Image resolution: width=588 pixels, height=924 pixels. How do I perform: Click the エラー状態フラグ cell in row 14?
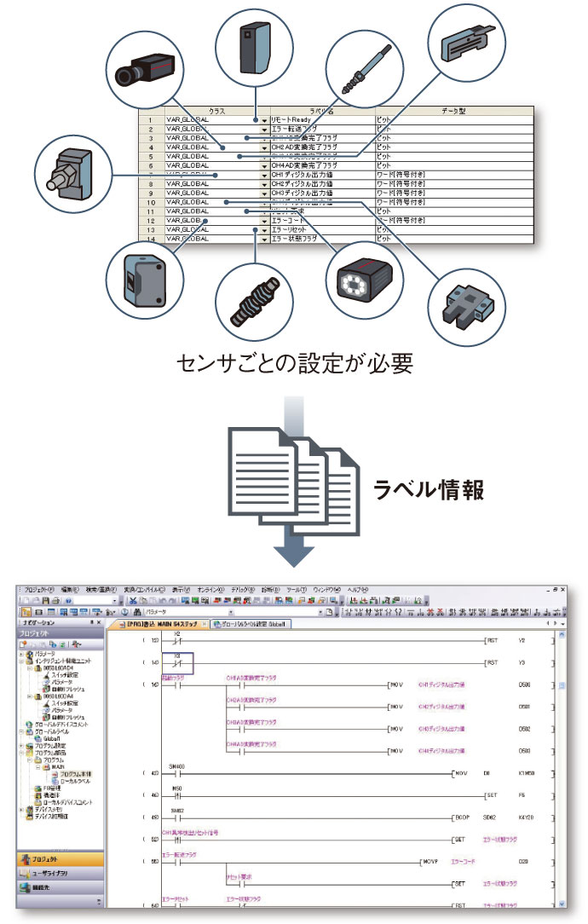(x=322, y=239)
